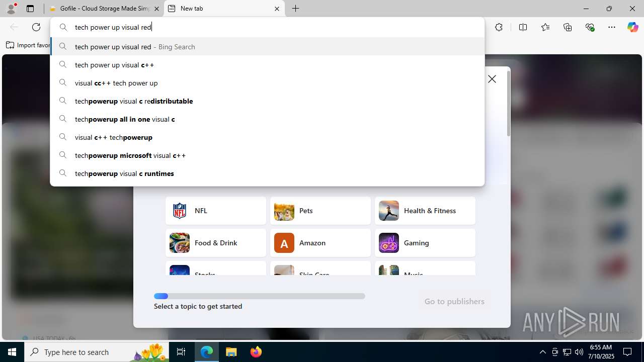The width and height of the screenshot is (644, 362).
Task: Close the Gofile tab
Action: (157, 9)
